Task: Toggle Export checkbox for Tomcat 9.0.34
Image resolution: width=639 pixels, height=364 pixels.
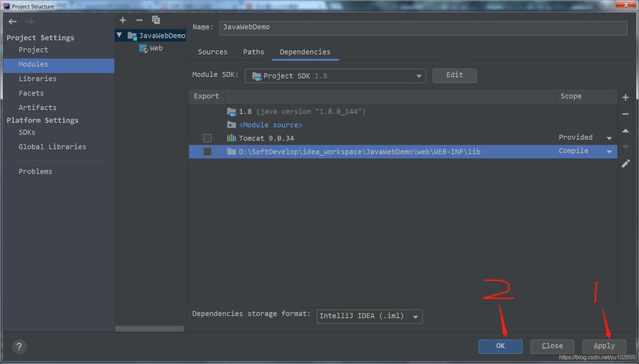Action: [208, 138]
